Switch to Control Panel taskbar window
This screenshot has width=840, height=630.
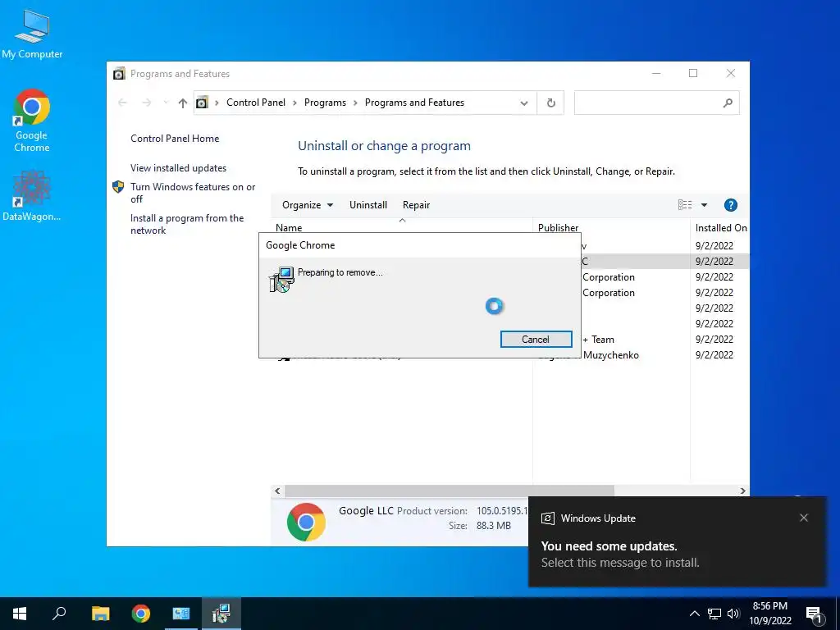[181, 614]
